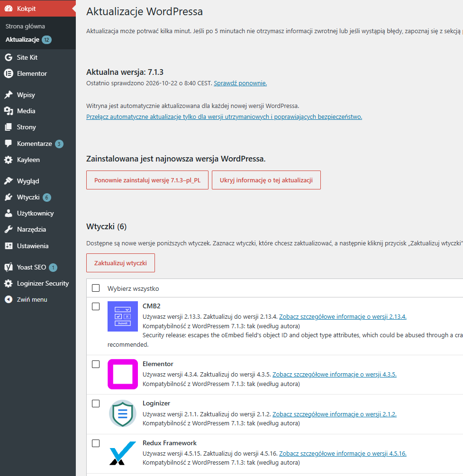Screen dimensions: 463x476
Task: Open Ustawienia menu label
Action: point(33,246)
